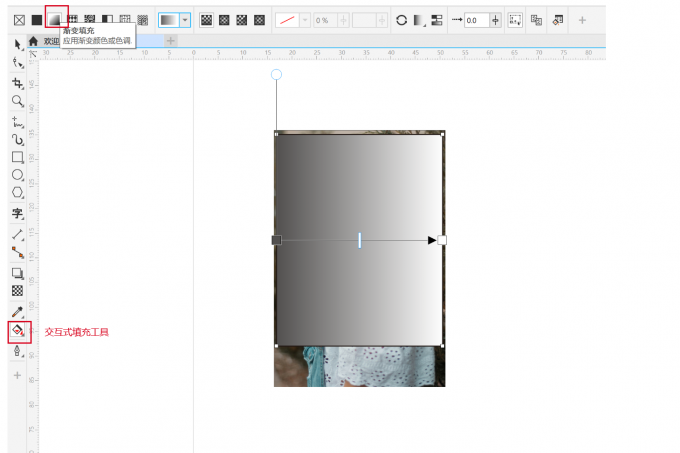Open the node color swatch picker
The image size is (680, 453).
pyautogui.click(x=287, y=20)
